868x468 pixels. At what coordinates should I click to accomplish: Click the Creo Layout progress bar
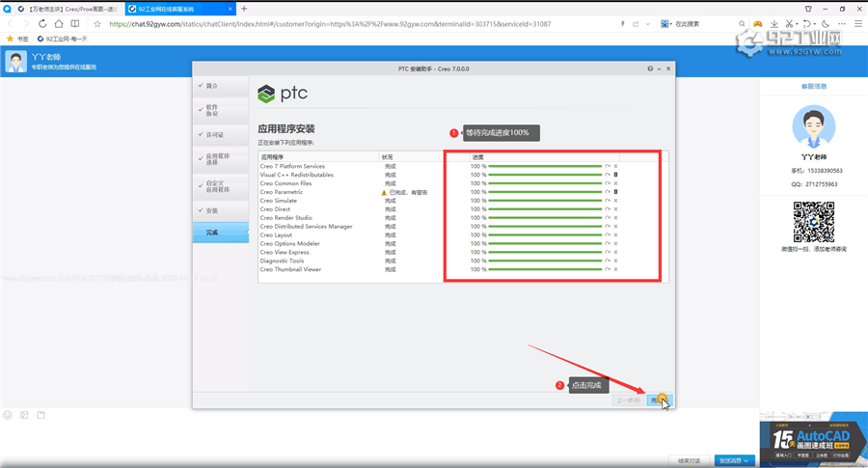click(545, 234)
